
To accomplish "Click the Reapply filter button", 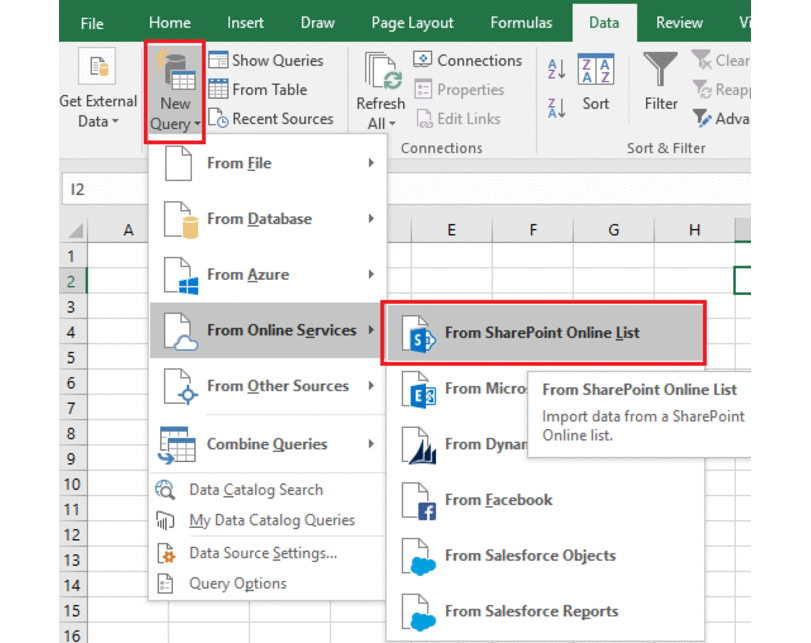I will 721,89.
